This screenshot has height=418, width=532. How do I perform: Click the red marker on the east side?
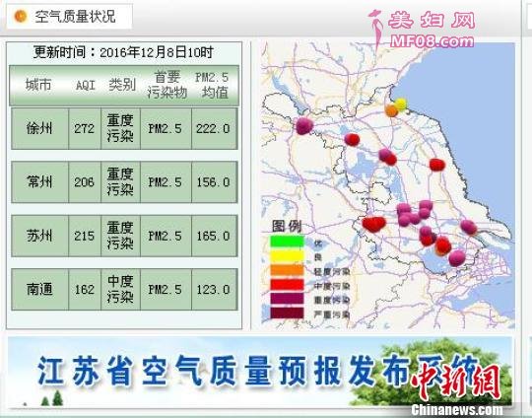[x=437, y=165]
